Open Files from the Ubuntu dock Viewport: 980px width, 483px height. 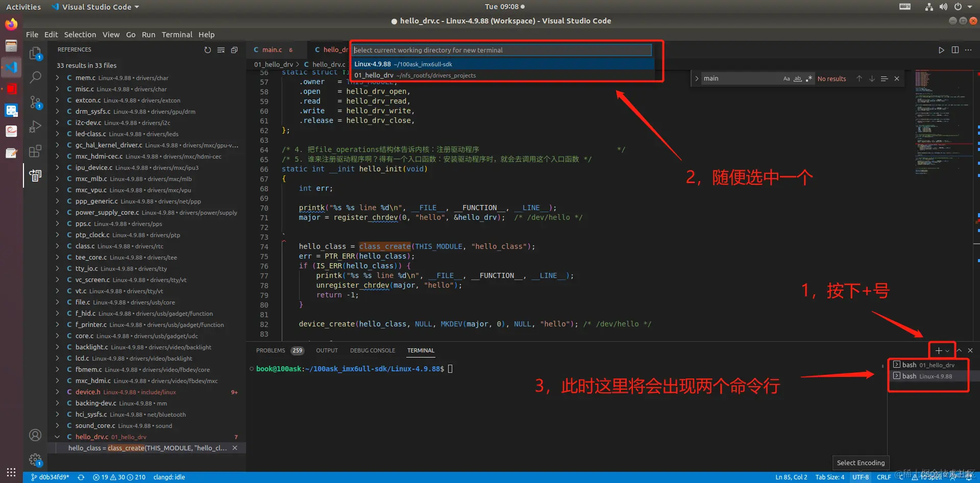(x=11, y=46)
